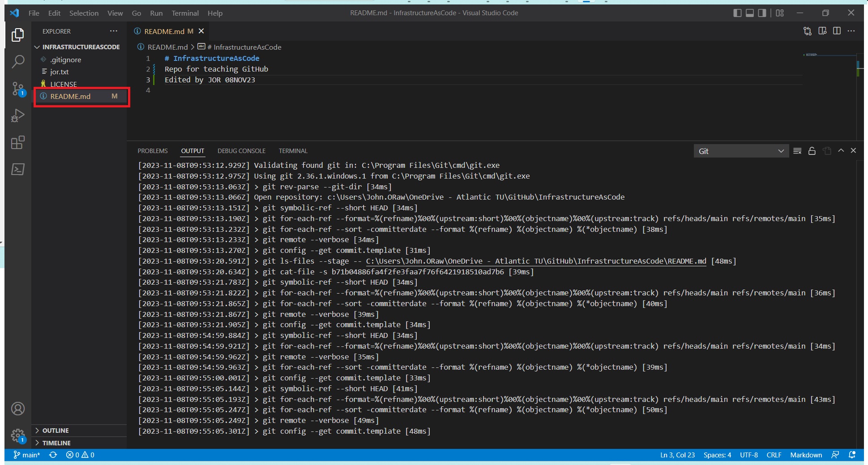Open the Terminal menu
The width and height of the screenshot is (868, 465).
point(185,13)
